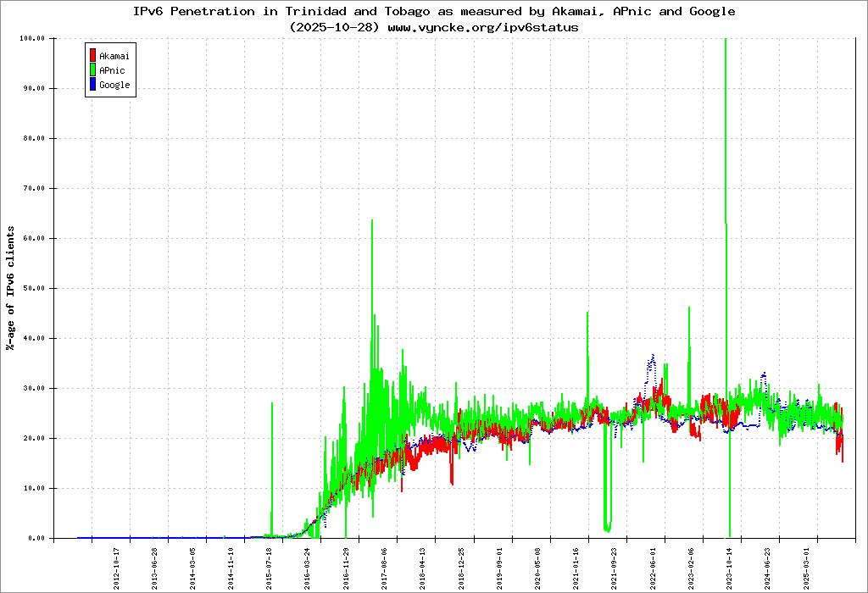Screen dimensions: 868x593
Task: Click the red Akamai legend swatch
Action: pos(92,56)
